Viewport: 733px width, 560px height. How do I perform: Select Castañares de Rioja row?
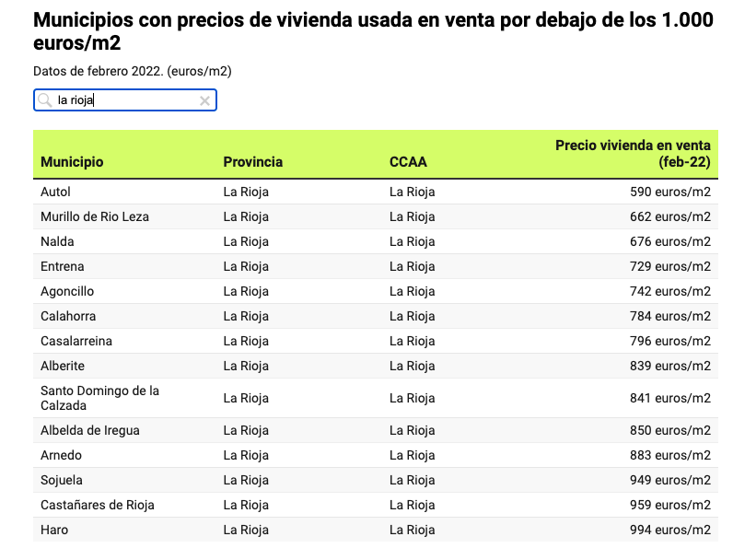click(x=98, y=506)
